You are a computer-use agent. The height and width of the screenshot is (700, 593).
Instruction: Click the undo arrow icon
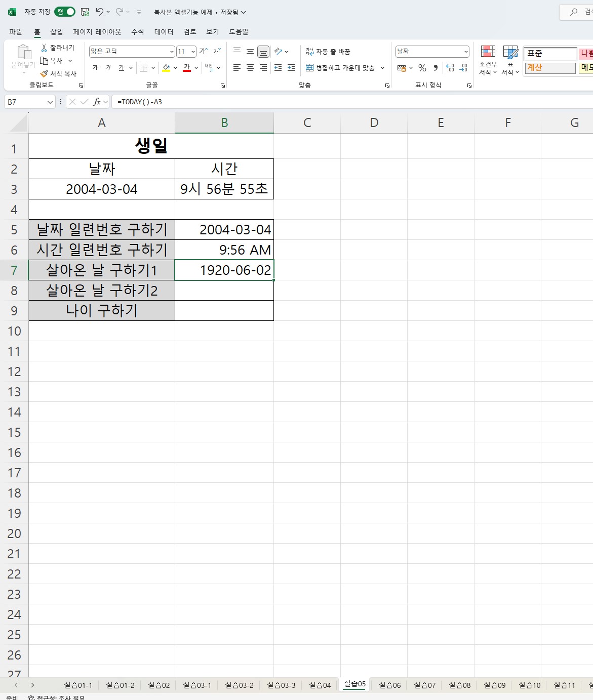coord(100,12)
